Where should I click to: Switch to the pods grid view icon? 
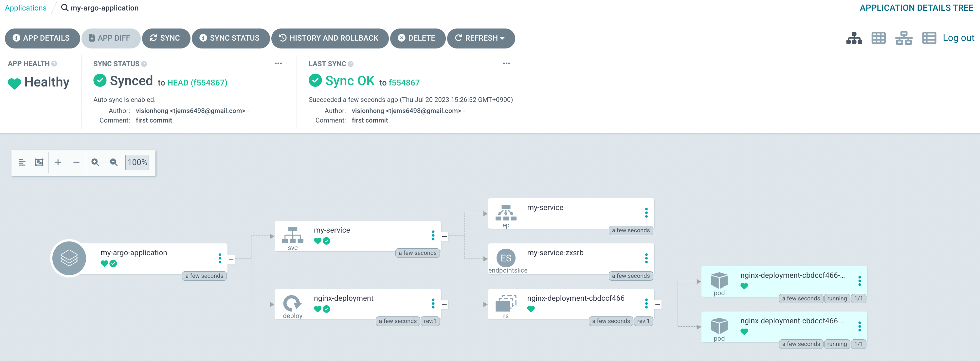pyautogui.click(x=879, y=38)
